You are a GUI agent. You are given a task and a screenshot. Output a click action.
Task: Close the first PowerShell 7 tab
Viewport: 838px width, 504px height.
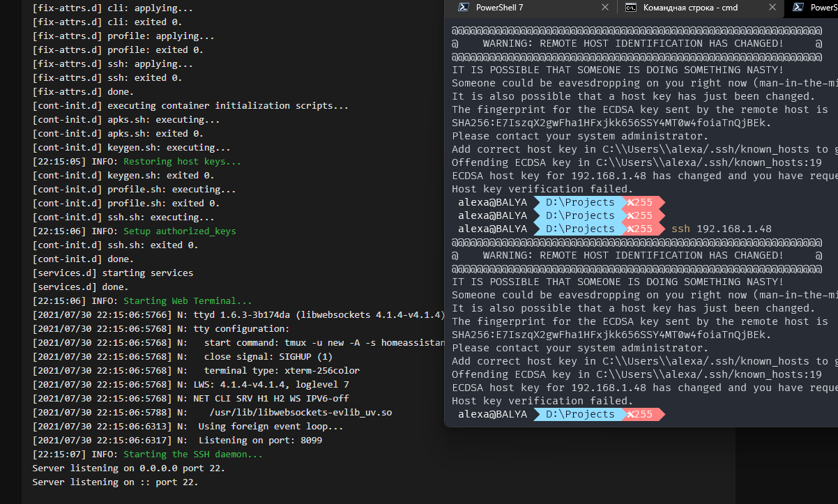tap(605, 8)
